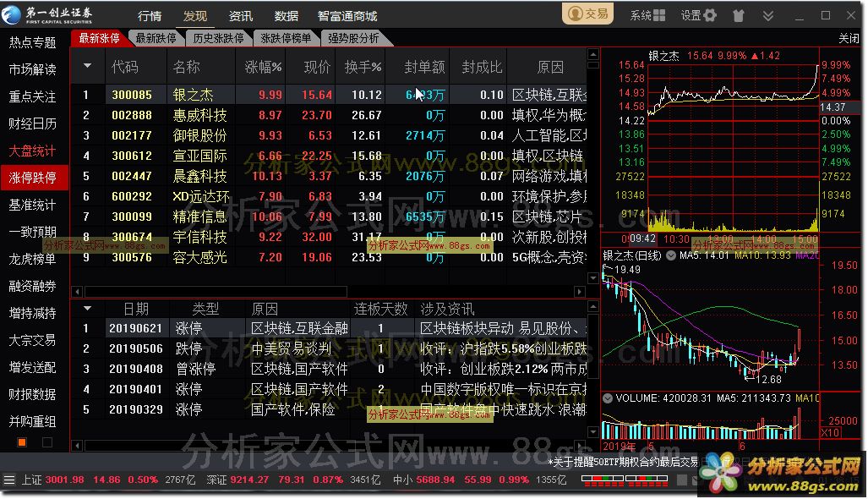Open the 数据 menu
Image resolution: width=868 pixels, height=499 pixels.
click(287, 16)
